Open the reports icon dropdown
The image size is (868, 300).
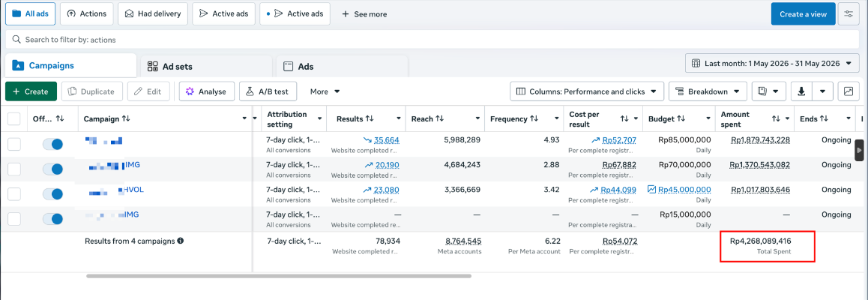click(x=768, y=91)
